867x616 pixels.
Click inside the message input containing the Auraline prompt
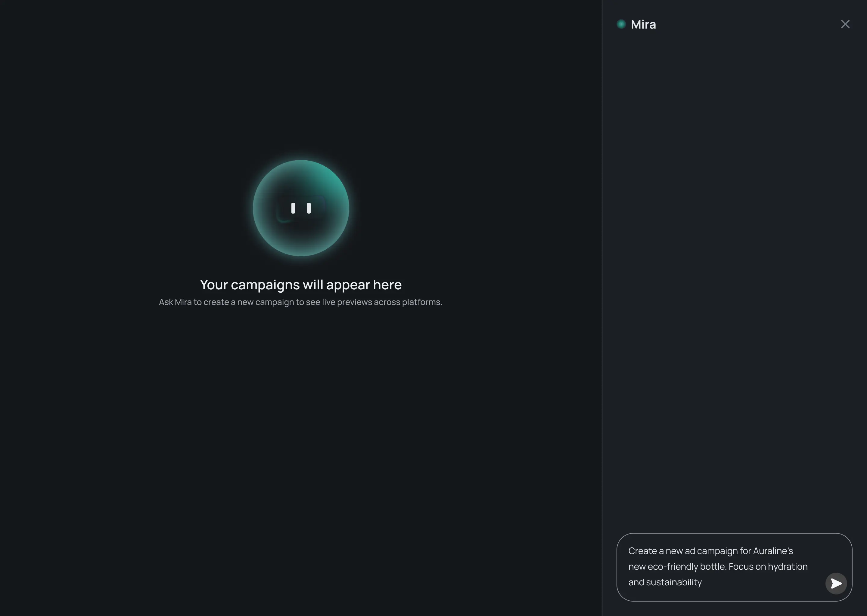tap(721, 566)
